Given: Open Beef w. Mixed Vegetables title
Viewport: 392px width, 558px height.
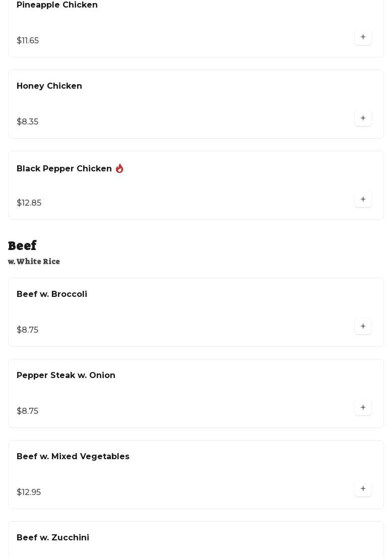Looking at the screenshot, I should (x=73, y=457).
